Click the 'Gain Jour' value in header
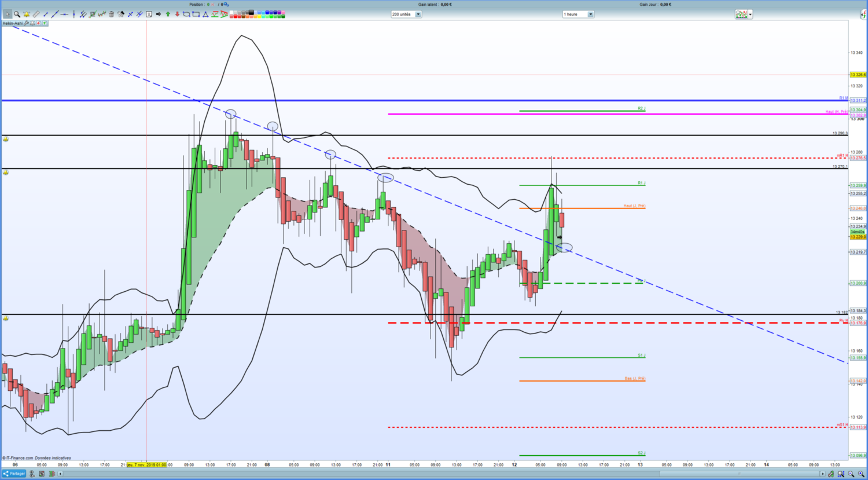The height and width of the screenshot is (480, 868). point(665,4)
